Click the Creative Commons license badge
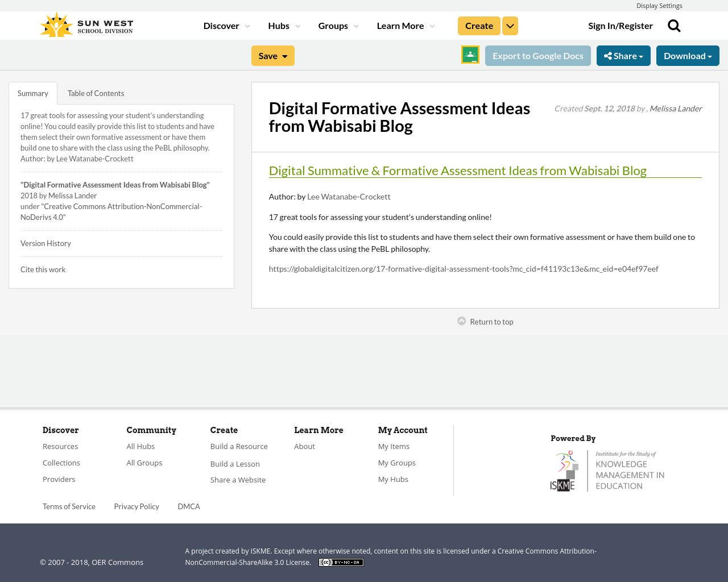Image resolution: width=728 pixels, height=582 pixels. [x=341, y=562]
